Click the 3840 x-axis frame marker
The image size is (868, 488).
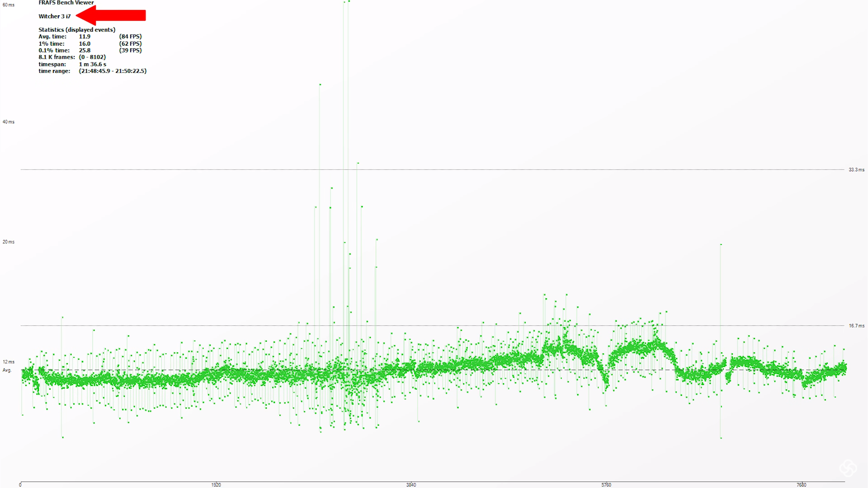point(411,485)
